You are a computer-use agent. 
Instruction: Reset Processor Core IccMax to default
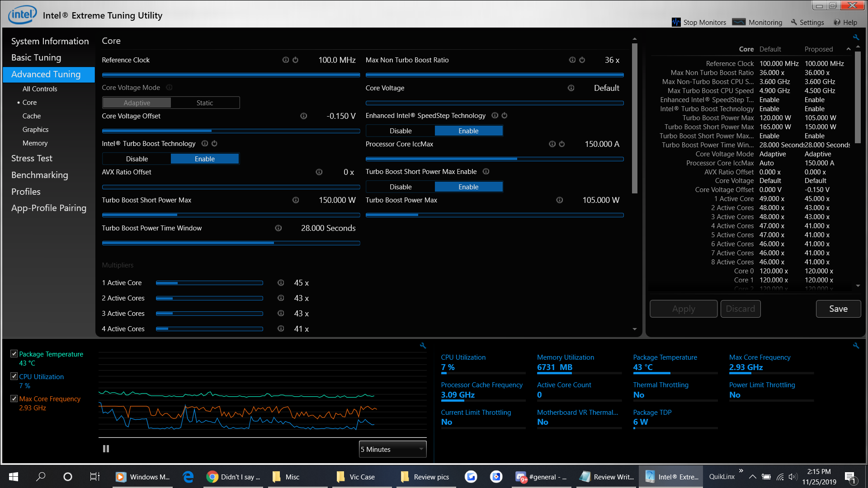pyautogui.click(x=562, y=144)
